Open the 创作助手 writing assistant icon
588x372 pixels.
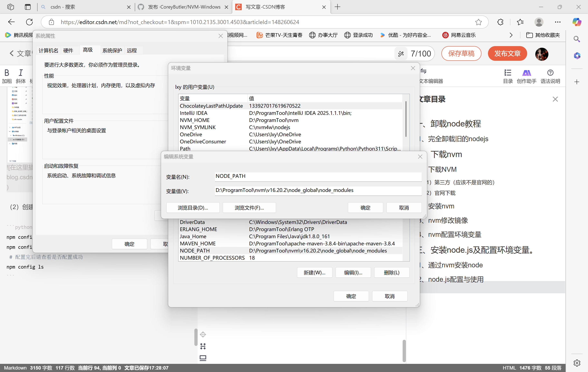pyautogui.click(x=527, y=73)
